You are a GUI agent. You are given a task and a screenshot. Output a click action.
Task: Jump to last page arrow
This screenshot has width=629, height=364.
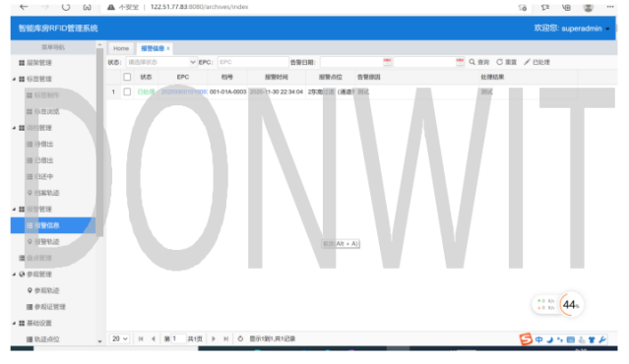226,338
